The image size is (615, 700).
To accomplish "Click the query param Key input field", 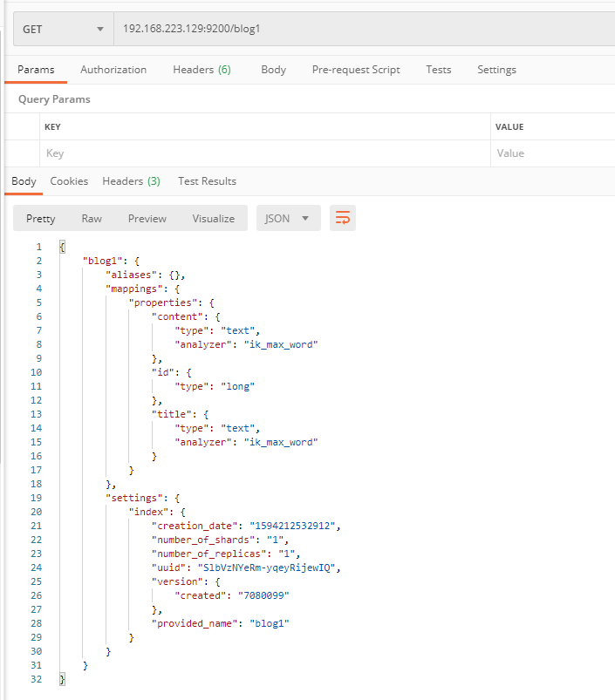I will coord(265,153).
